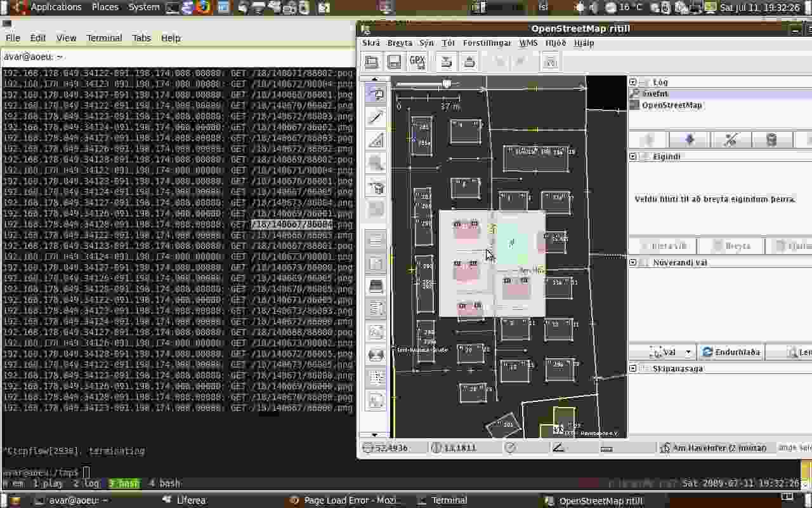Open the Hjálp menu in JOSM
Viewport: 812px width, 508px height.
(584, 43)
